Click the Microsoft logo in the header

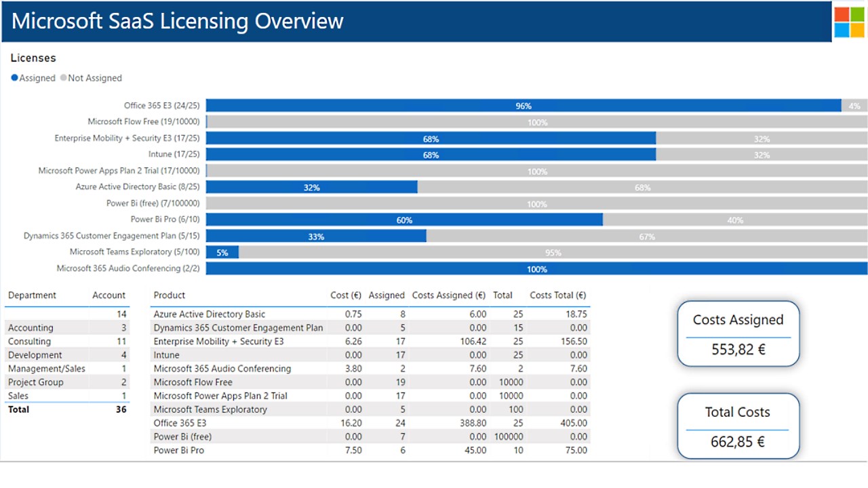click(x=850, y=22)
